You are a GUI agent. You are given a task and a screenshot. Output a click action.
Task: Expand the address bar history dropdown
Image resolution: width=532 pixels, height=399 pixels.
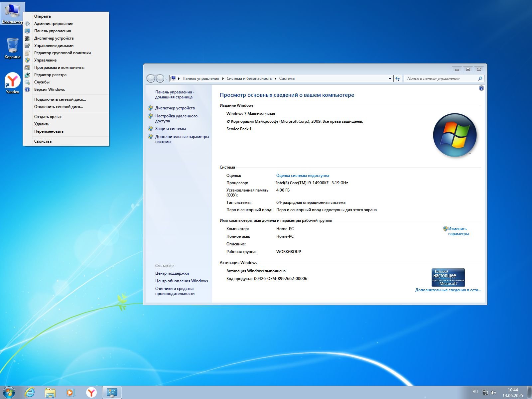click(390, 78)
